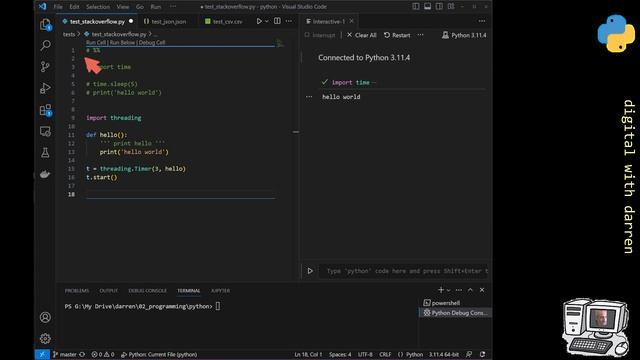Viewport: 640px width, 360px height.
Task: Interrupt the kernel button
Action: [320, 35]
